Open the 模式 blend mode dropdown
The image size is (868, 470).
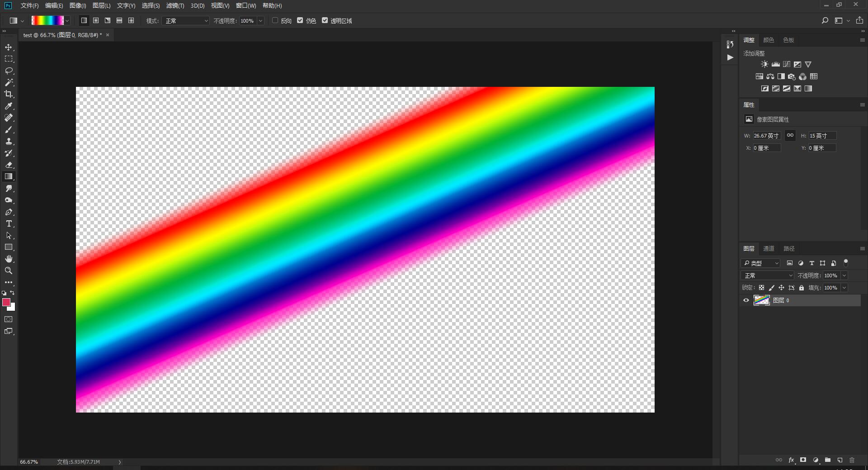(x=185, y=20)
